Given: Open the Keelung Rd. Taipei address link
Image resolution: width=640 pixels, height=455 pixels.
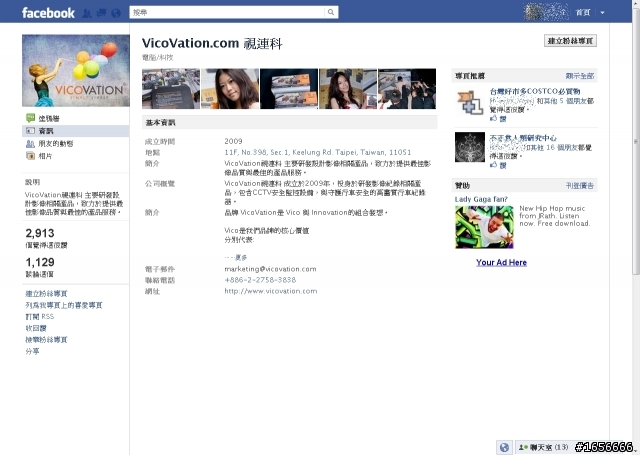Looking at the screenshot, I should [x=318, y=152].
